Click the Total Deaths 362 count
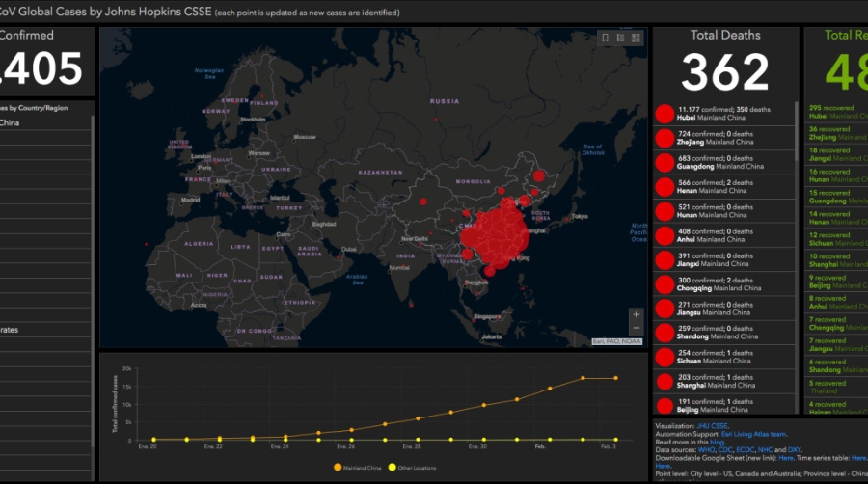This screenshot has width=868, height=484. [x=724, y=72]
